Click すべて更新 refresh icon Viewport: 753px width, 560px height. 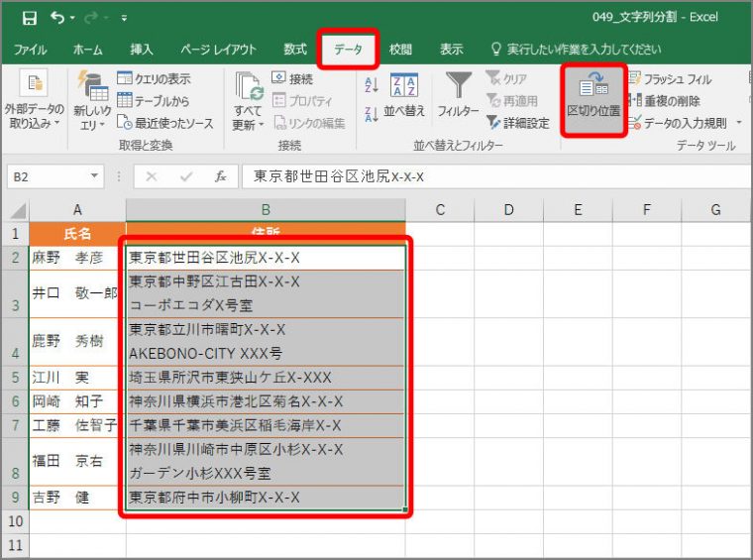pos(249,87)
